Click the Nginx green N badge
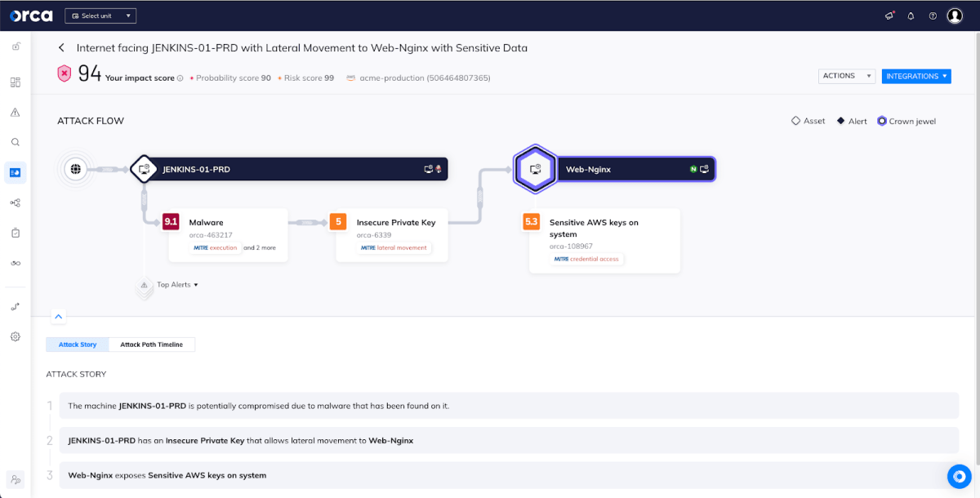Screen dimensions: 980x498 (693, 169)
